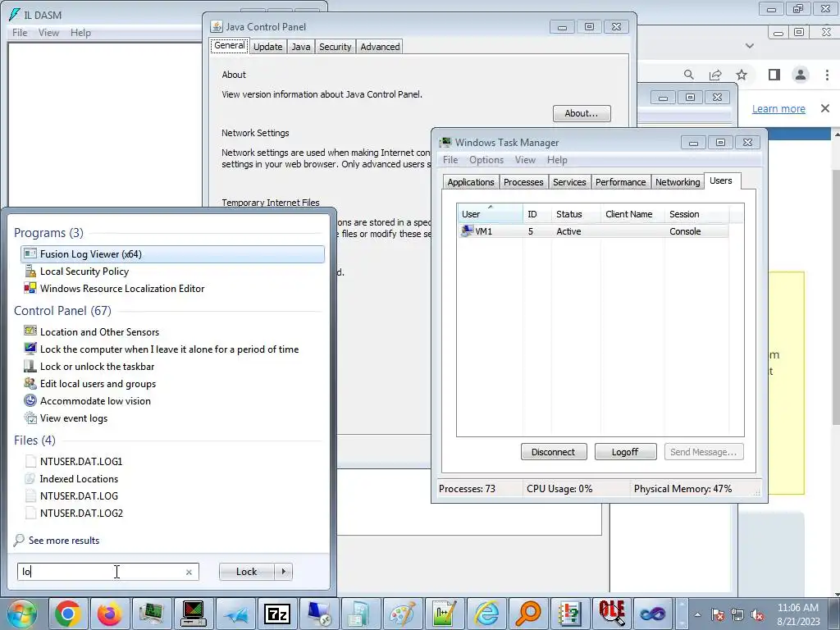Viewport: 840px width, 630px height.
Task: Open Task Manager File menu
Action: 450,160
